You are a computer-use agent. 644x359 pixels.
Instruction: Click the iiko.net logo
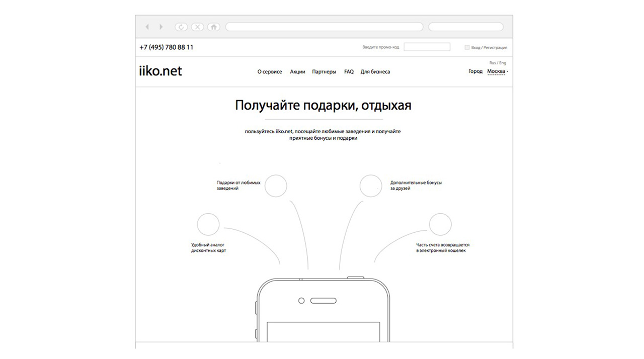pos(160,71)
